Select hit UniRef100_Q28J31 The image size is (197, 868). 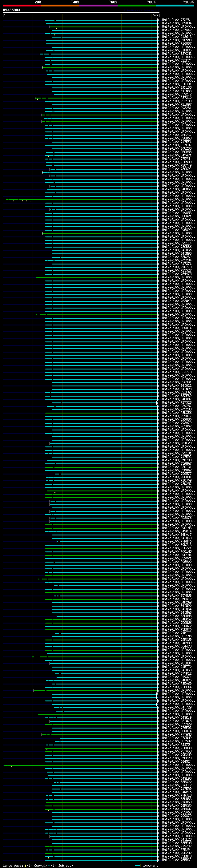pyautogui.click(x=177, y=84)
